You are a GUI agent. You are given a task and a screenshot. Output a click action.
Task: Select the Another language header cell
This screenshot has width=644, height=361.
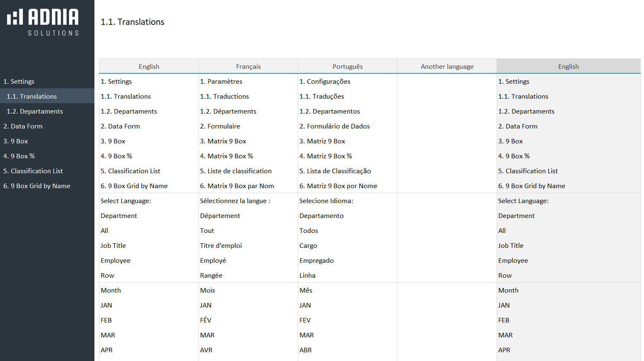click(x=447, y=67)
